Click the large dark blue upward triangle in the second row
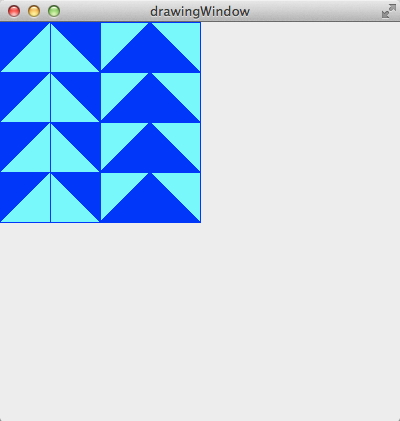The image size is (400, 421). [150, 105]
